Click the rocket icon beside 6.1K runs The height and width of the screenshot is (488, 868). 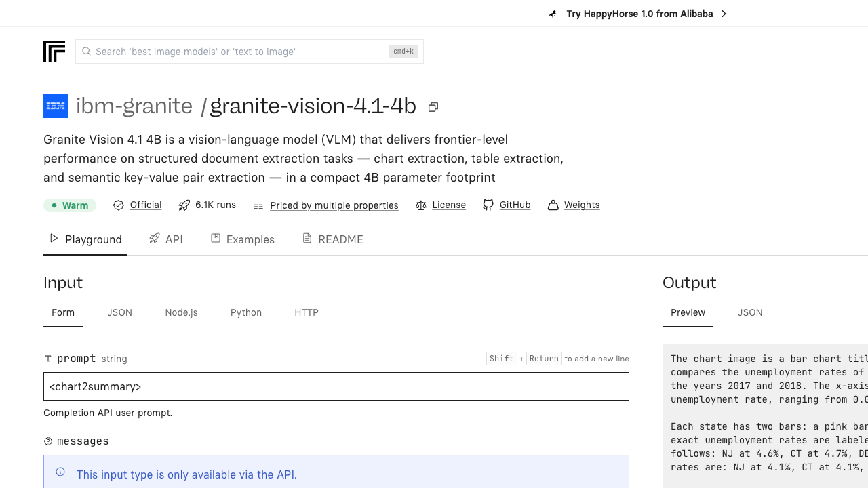pyautogui.click(x=184, y=205)
